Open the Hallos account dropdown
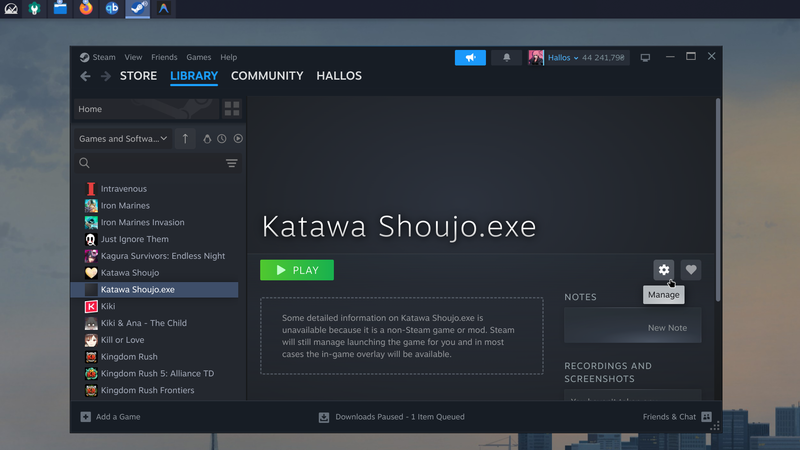 point(563,58)
